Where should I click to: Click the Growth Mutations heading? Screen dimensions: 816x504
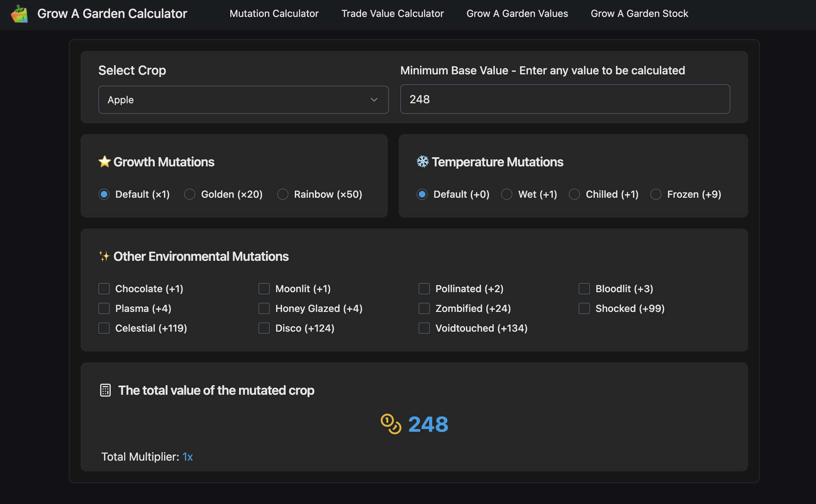coord(164,162)
